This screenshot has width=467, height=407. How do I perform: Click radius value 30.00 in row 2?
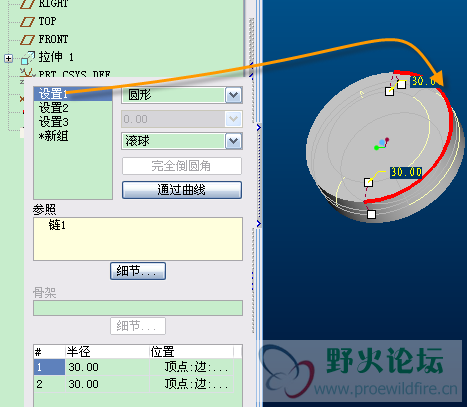coord(83,384)
